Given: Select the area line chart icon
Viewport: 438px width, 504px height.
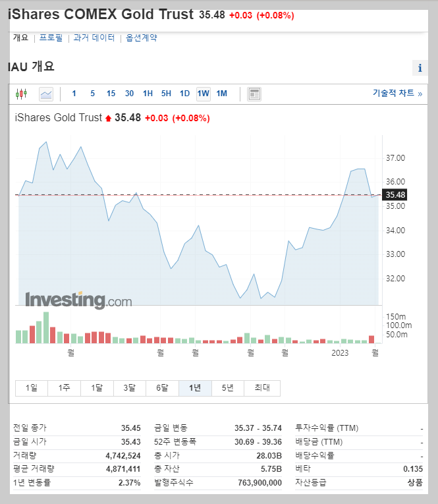Looking at the screenshot, I should coord(46,94).
